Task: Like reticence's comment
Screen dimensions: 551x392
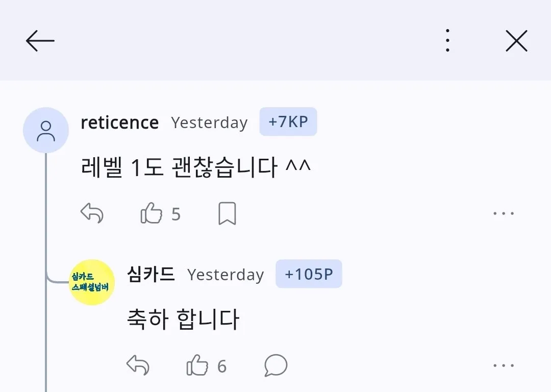Action: point(151,213)
